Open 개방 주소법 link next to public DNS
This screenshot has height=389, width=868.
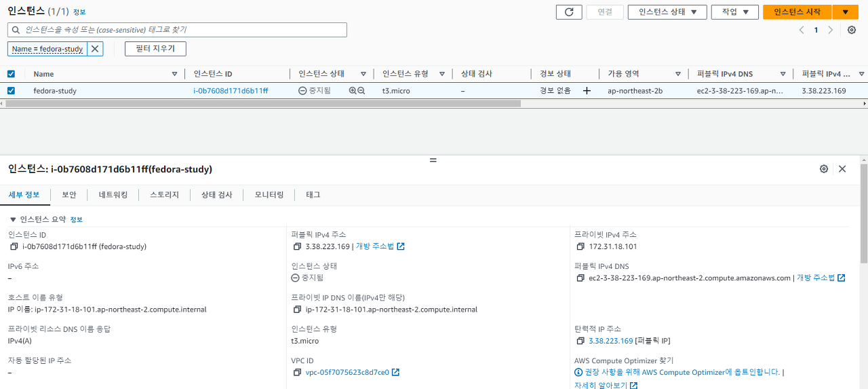pos(821,278)
